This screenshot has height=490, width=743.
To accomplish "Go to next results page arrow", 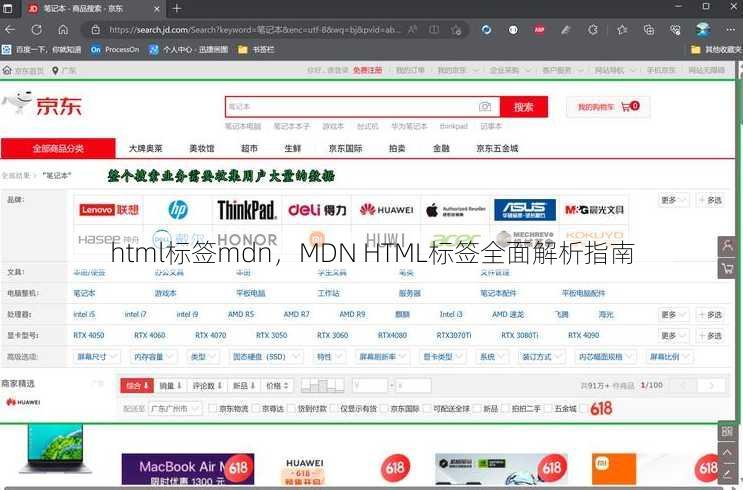I will point(711,386).
